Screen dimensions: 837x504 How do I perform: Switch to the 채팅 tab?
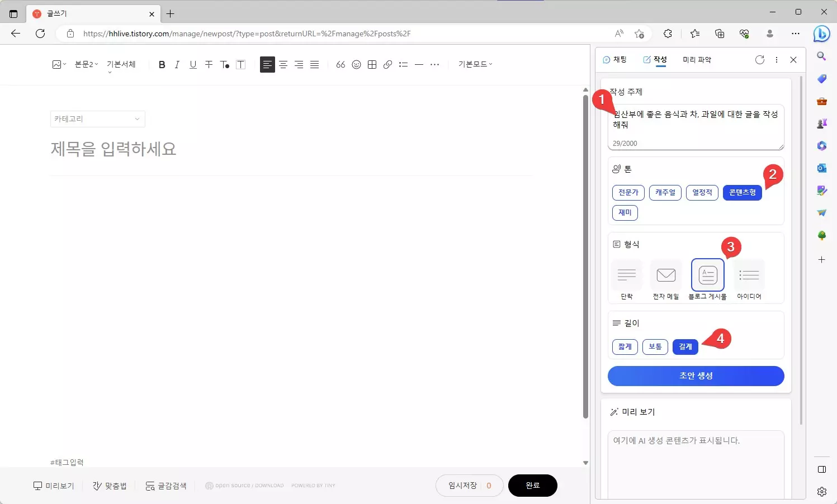[x=614, y=60]
